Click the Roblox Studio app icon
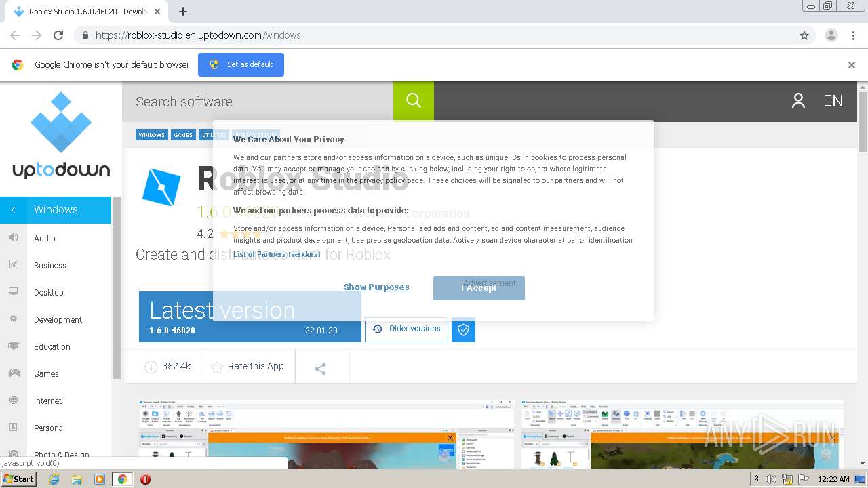868x488 pixels. [161, 186]
